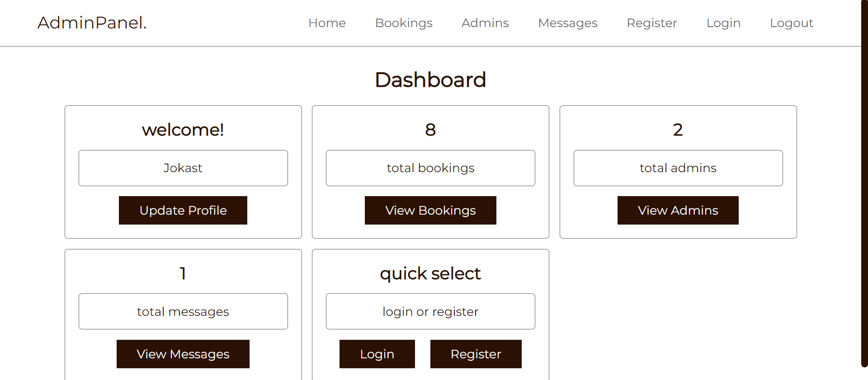The image size is (868, 380).
Task: Click the vertical page scrollbar
Action: (x=864, y=183)
